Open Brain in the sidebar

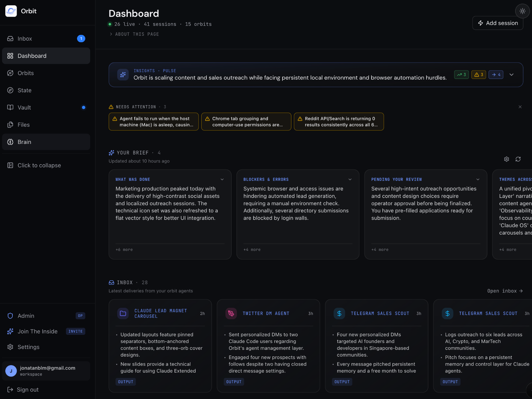(46, 142)
